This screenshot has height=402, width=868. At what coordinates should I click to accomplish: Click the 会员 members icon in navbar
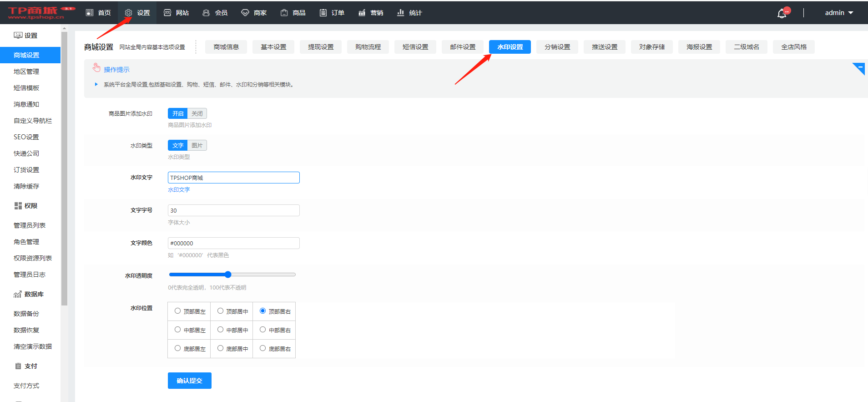[x=206, y=13]
